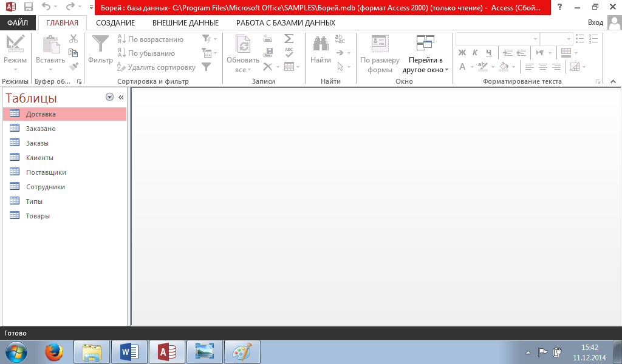The height and width of the screenshot is (364, 622).
Task: Toggle underline Ч formatting
Action: point(489,53)
